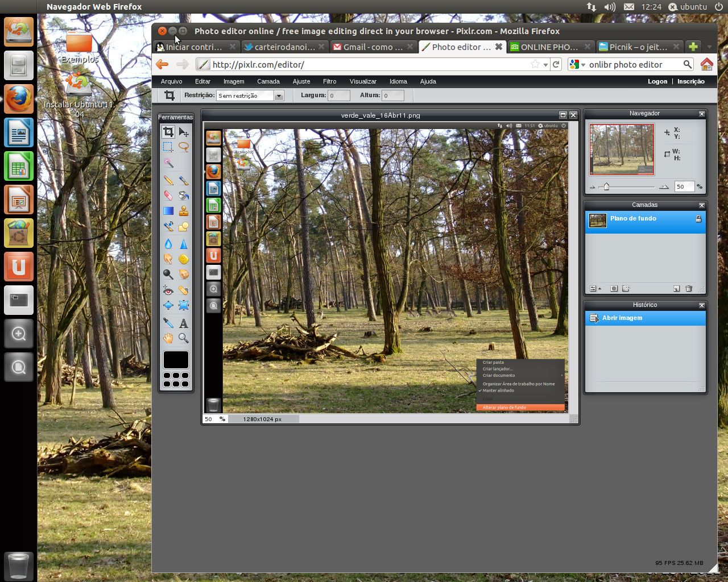Click the Logon link
The height and width of the screenshot is (582, 728).
coord(657,81)
